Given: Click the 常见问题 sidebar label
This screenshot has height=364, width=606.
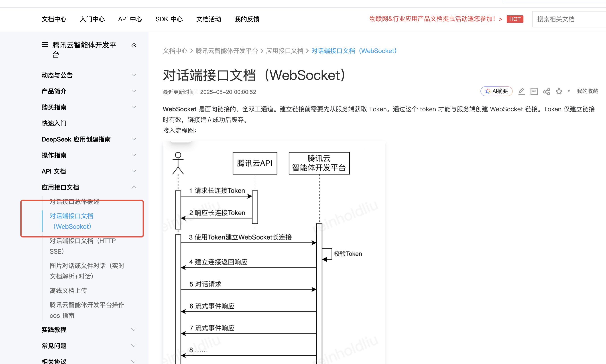Looking at the screenshot, I should pyautogui.click(x=54, y=346).
